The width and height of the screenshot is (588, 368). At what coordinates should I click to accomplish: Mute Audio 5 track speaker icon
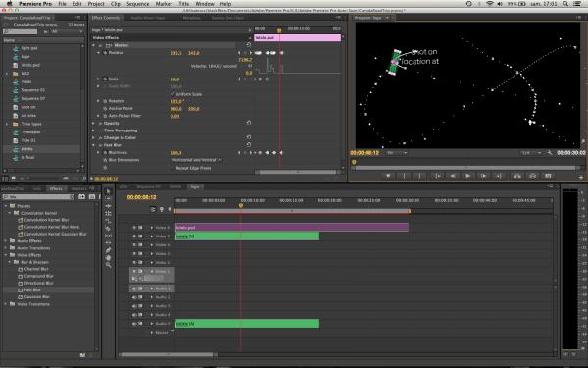pyautogui.click(x=134, y=323)
